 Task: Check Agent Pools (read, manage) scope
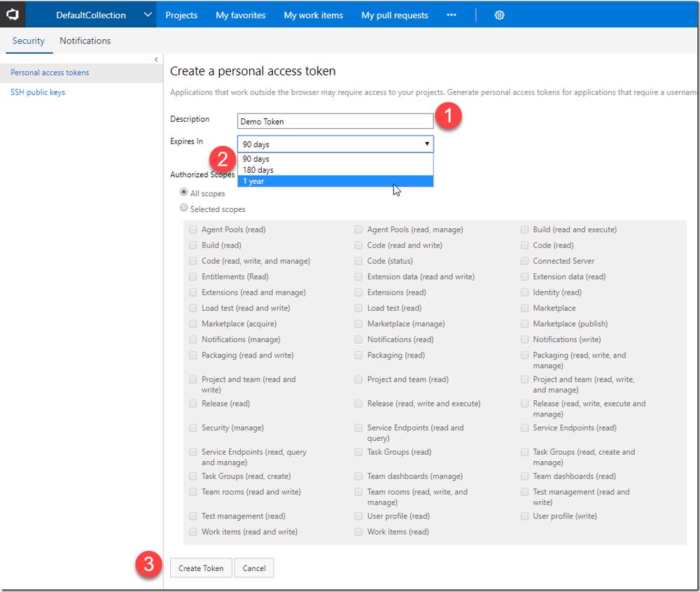[358, 230]
